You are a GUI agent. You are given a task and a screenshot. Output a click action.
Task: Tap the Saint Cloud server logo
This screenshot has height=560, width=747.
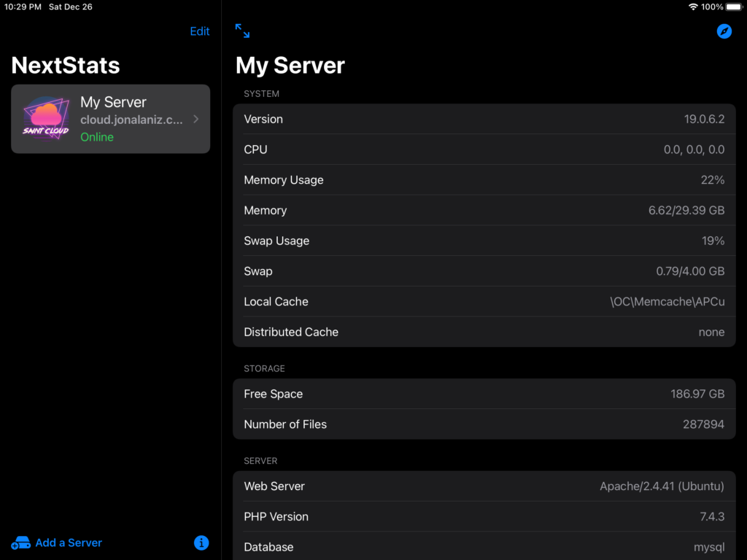(46, 119)
